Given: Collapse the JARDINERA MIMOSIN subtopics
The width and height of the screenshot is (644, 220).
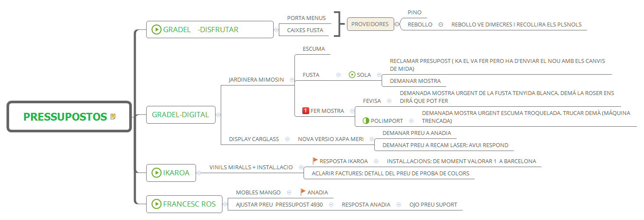Looking at the screenshot, I should [292, 80].
